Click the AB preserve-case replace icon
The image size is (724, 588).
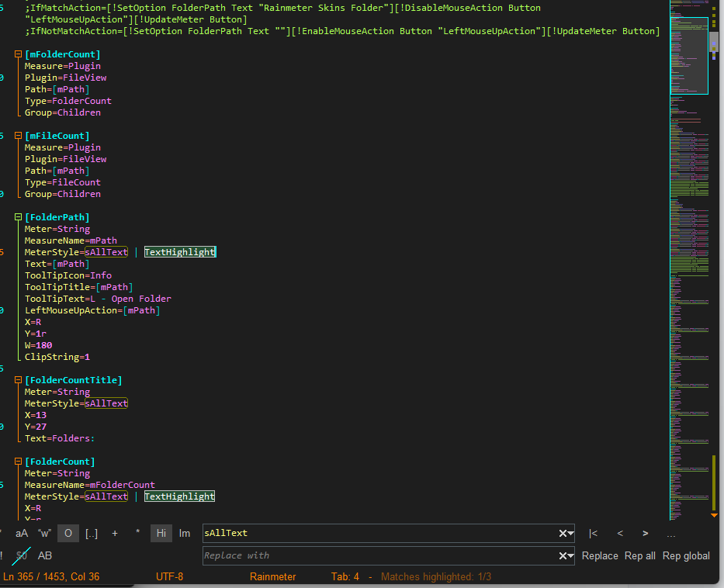(x=45, y=555)
